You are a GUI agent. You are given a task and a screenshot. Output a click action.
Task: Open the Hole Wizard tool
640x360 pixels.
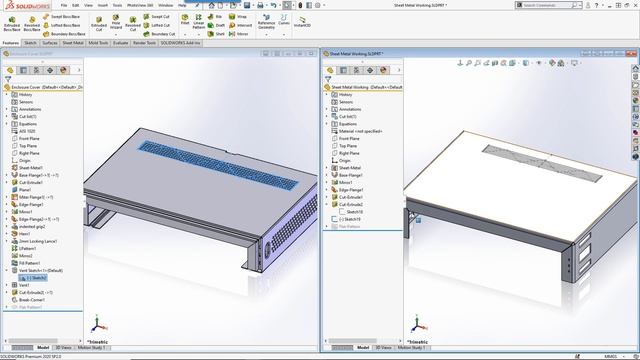pyautogui.click(x=116, y=22)
